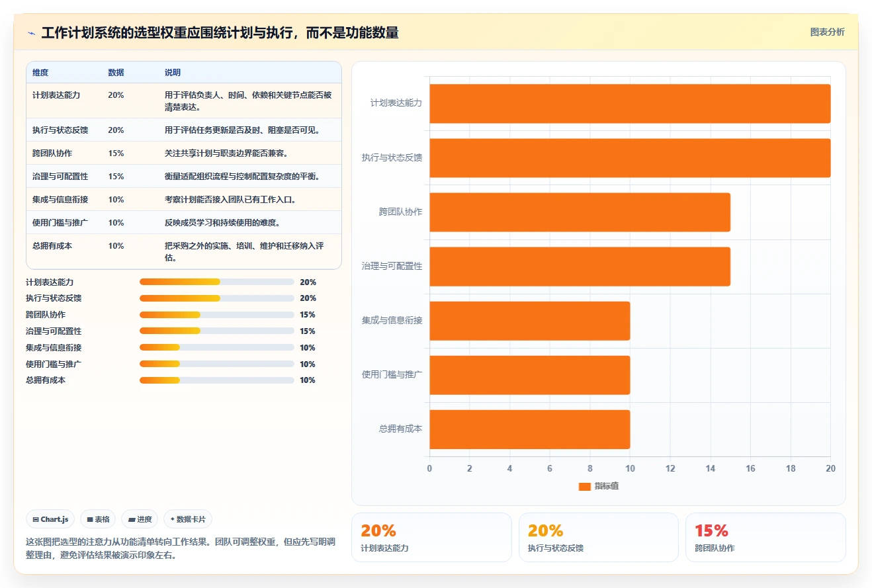Click description '考察计划能否接入团队已有工作入口。'
Image resolution: width=872 pixels, height=588 pixels.
230,200
